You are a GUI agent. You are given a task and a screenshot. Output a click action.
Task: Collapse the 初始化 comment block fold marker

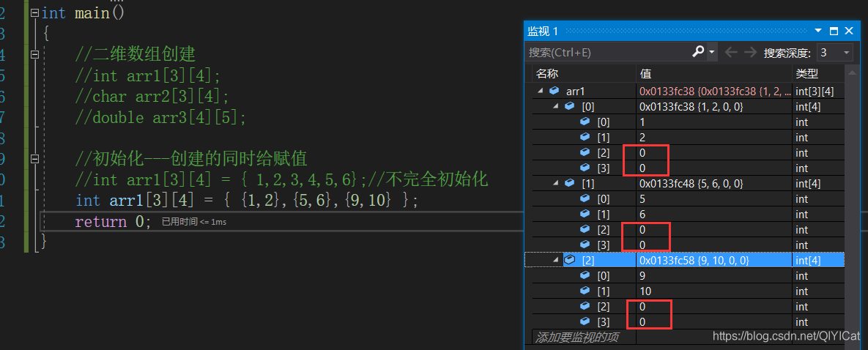pos(35,159)
